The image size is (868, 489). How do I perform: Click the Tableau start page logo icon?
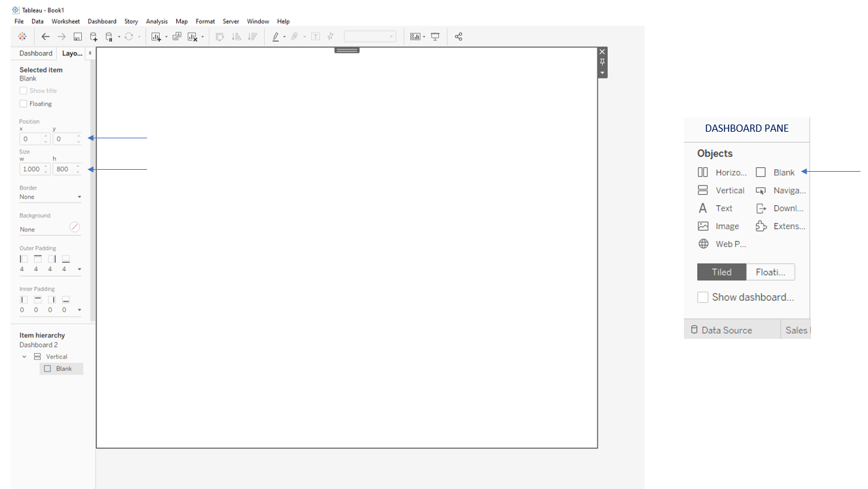coord(22,37)
